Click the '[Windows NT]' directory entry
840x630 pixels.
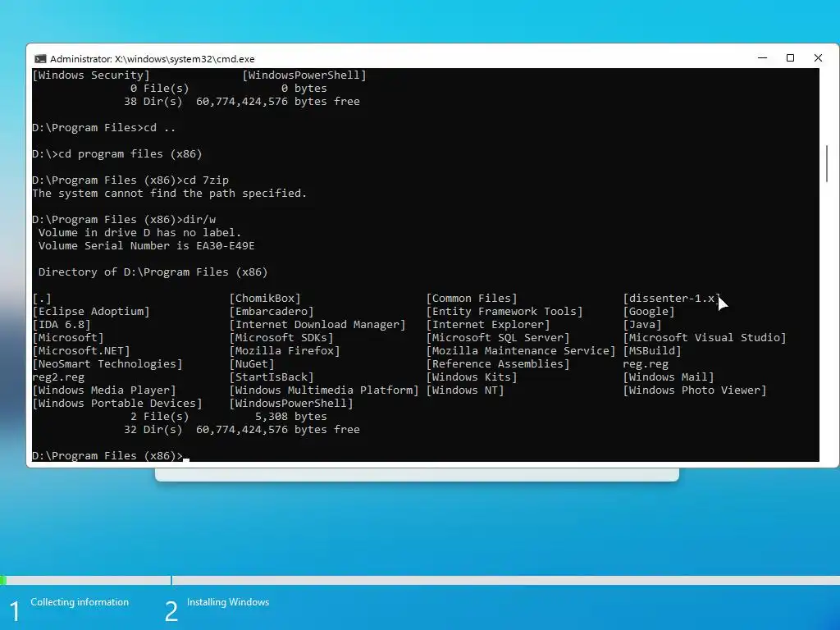click(465, 390)
